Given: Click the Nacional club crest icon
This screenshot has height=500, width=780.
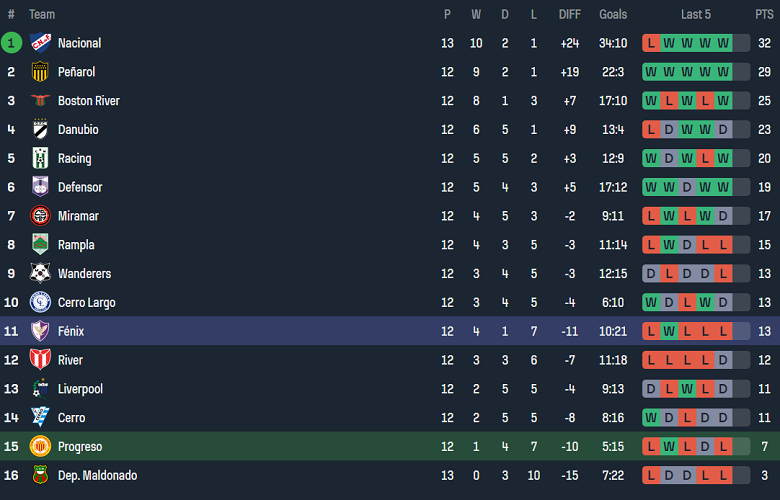Looking at the screenshot, I should (40, 43).
